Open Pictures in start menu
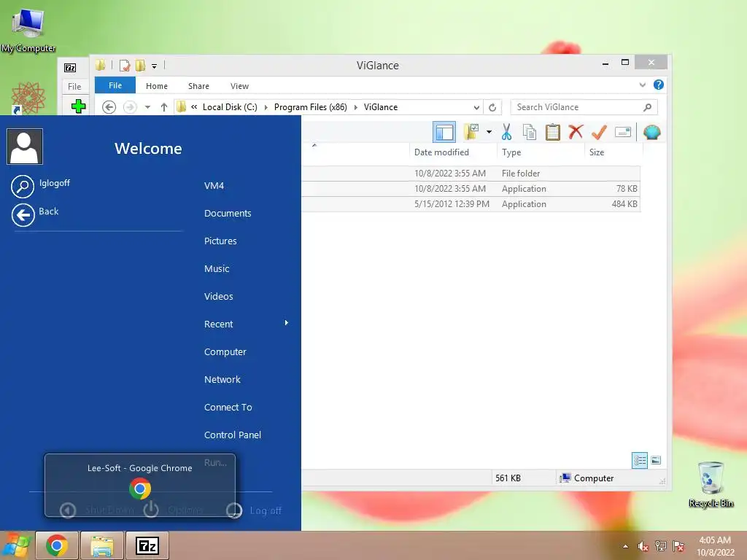 pos(220,241)
